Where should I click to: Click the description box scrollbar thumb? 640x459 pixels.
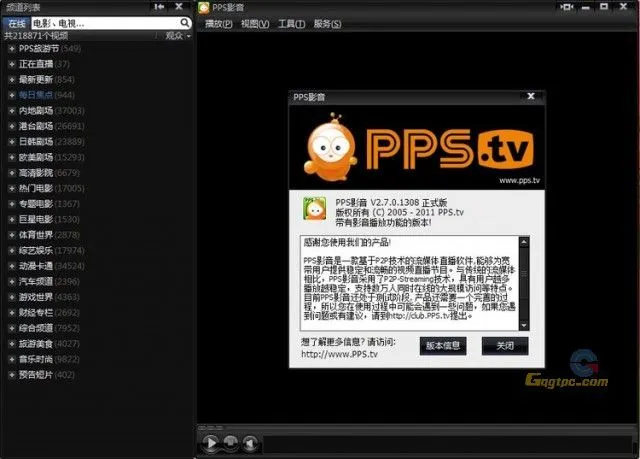pos(524,273)
